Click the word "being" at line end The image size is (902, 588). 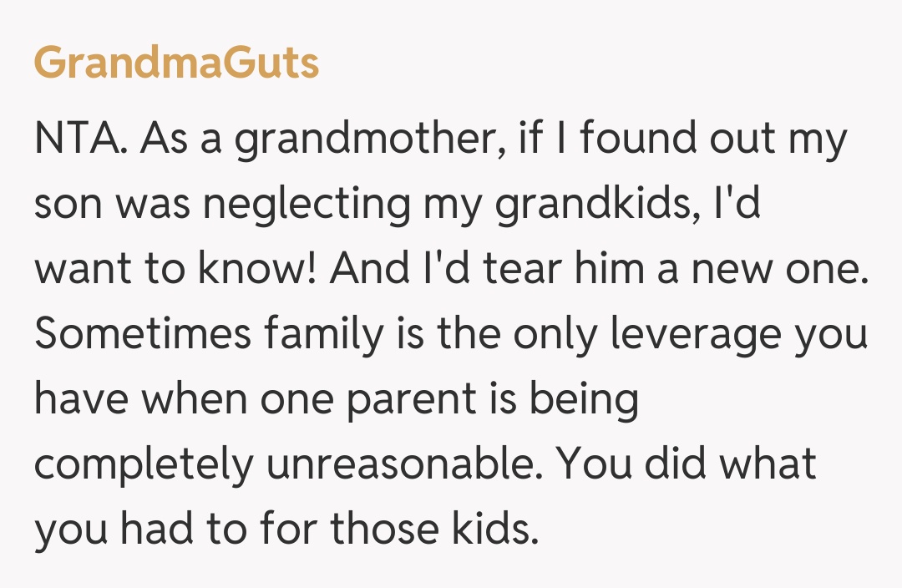pyautogui.click(x=583, y=399)
